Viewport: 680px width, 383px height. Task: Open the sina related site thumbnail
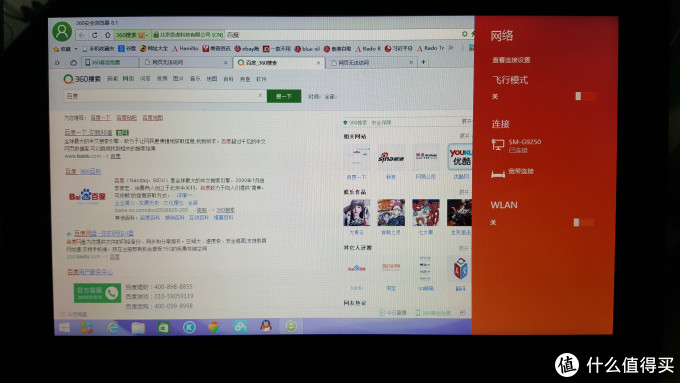[x=391, y=158]
